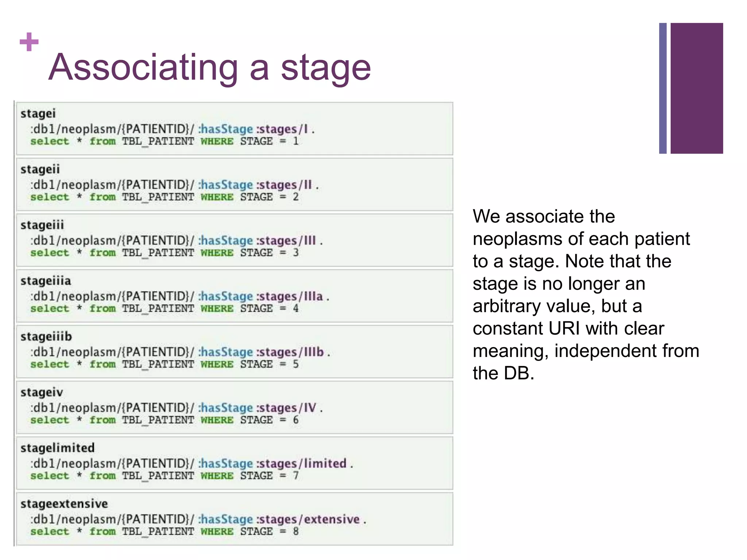Click the target triple ending in ':stages/extensive .'
The height and width of the screenshot is (560, 747).
coord(198,519)
